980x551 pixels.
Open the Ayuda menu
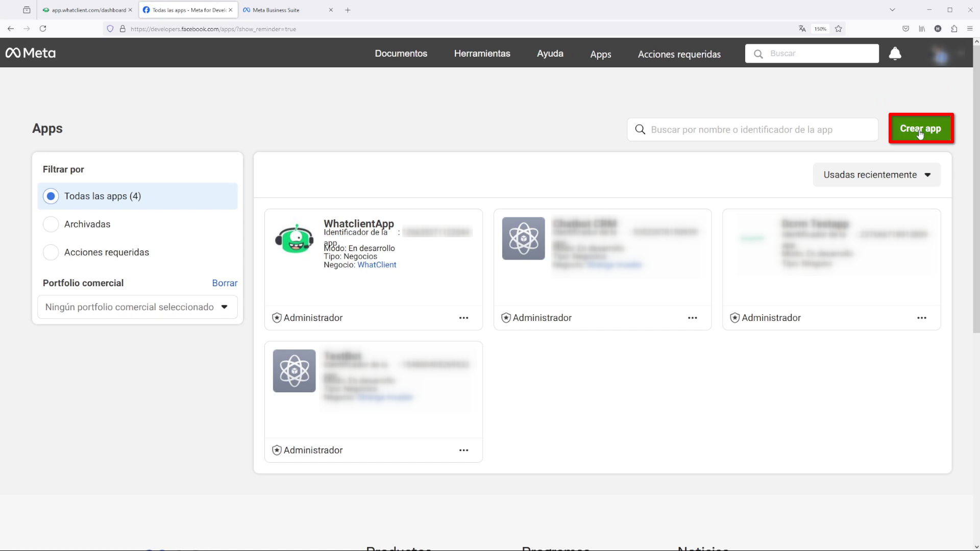click(550, 54)
